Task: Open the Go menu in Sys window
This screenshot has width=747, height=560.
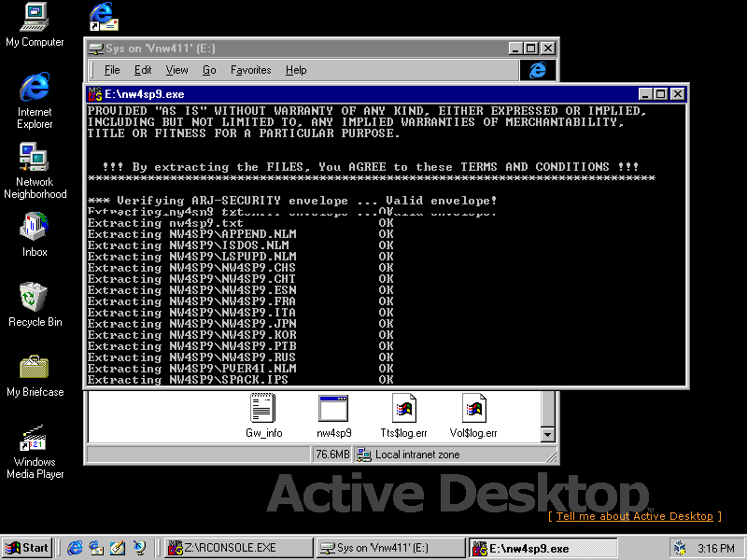Action: [209, 70]
